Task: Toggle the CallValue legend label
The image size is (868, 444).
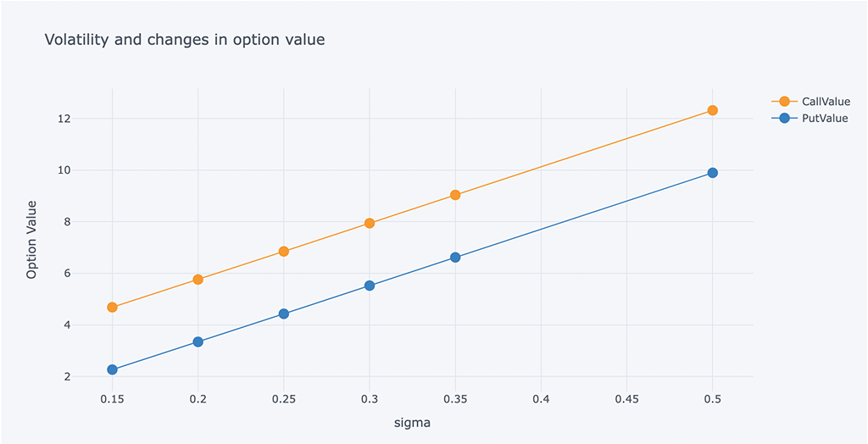Action: coord(825,102)
